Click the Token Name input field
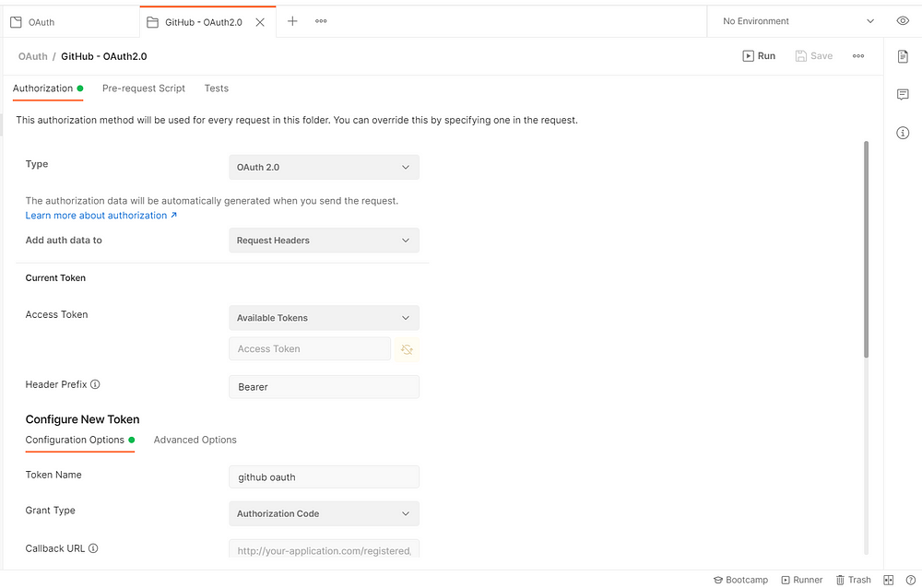Screen dimensions: 922x588 [x=324, y=477]
